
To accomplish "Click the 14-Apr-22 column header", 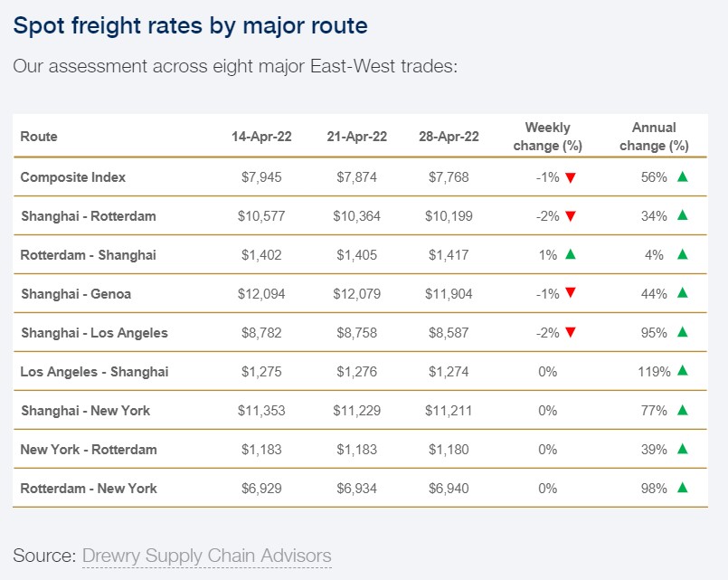I will [x=261, y=137].
